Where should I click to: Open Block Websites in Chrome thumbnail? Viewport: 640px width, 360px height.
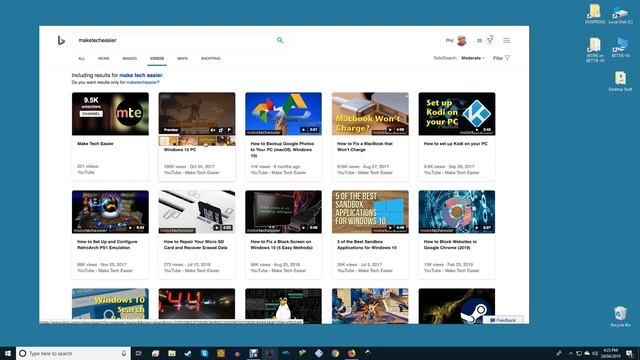457,212
